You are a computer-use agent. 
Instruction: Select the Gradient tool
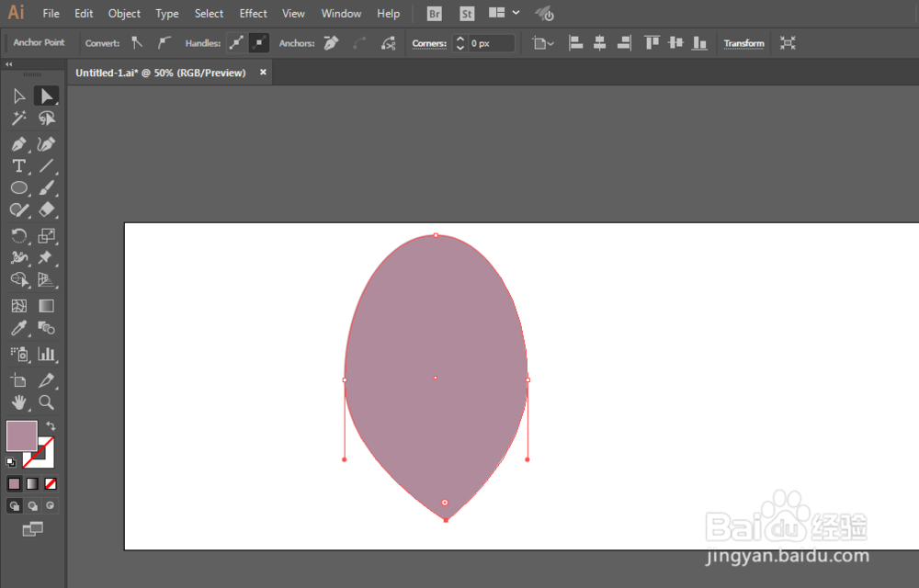coord(46,306)
